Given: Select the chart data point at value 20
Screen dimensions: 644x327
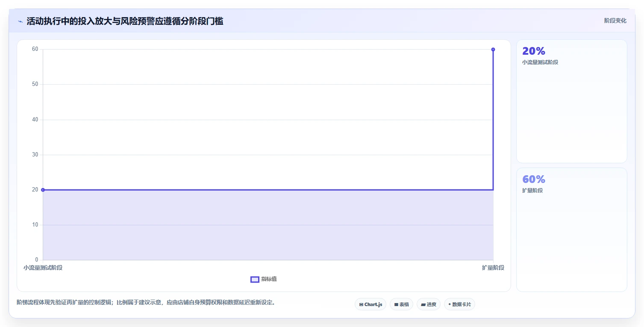Looking at the screenshot, I should (43, 190).
